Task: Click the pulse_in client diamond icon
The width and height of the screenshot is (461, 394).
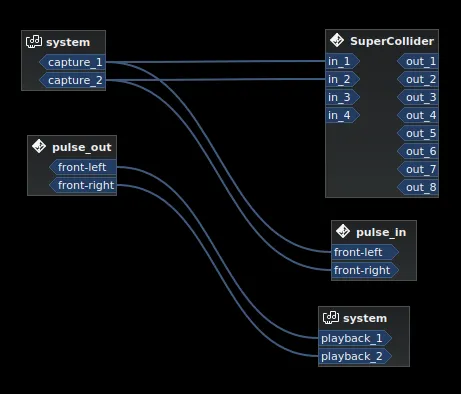Action: pos(343,231)
